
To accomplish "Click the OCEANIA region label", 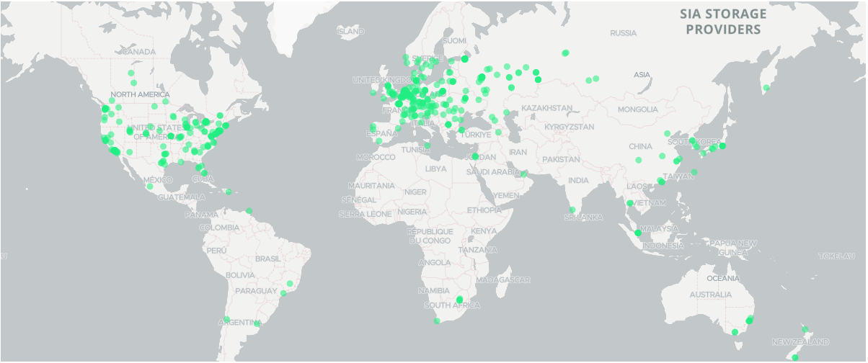I will (x=722, y=278).
